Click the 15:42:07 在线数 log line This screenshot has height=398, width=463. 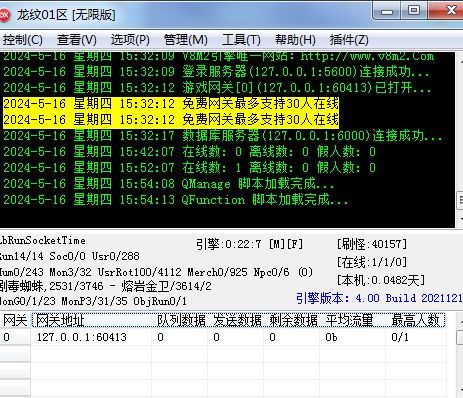pos(189,152)
